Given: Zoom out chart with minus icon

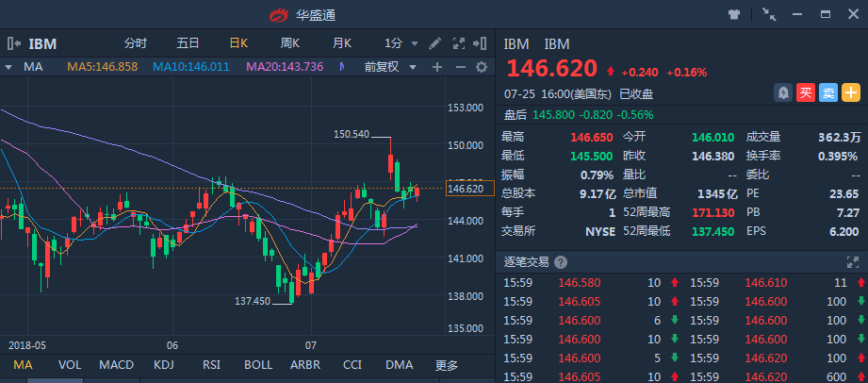Looking at the screenshot, I should point(461,67).
